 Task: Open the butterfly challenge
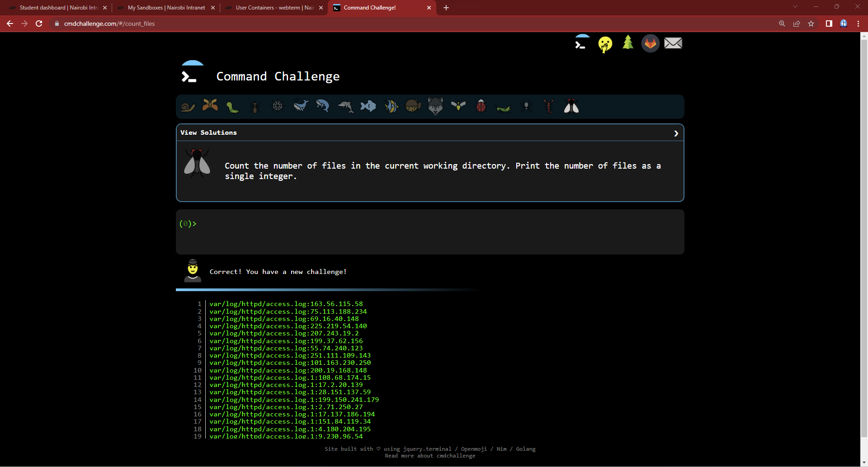pyautogui.click(x=210, y=106)
